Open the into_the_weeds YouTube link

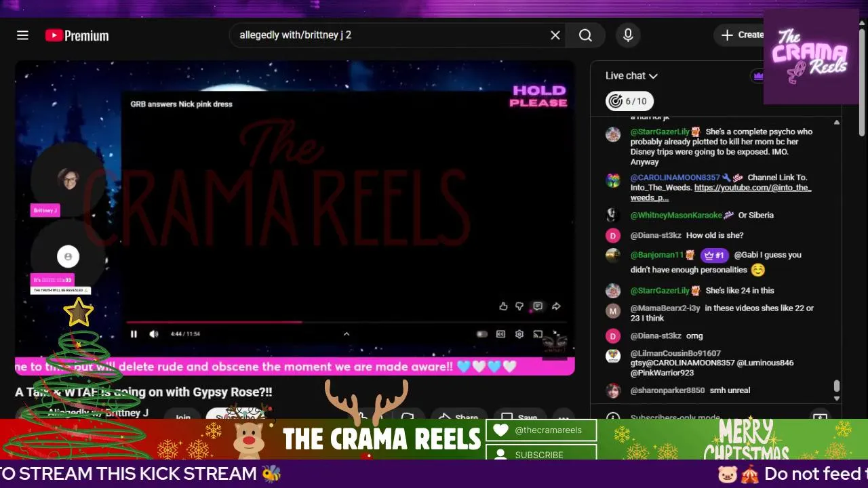click(x=721, y=192)
